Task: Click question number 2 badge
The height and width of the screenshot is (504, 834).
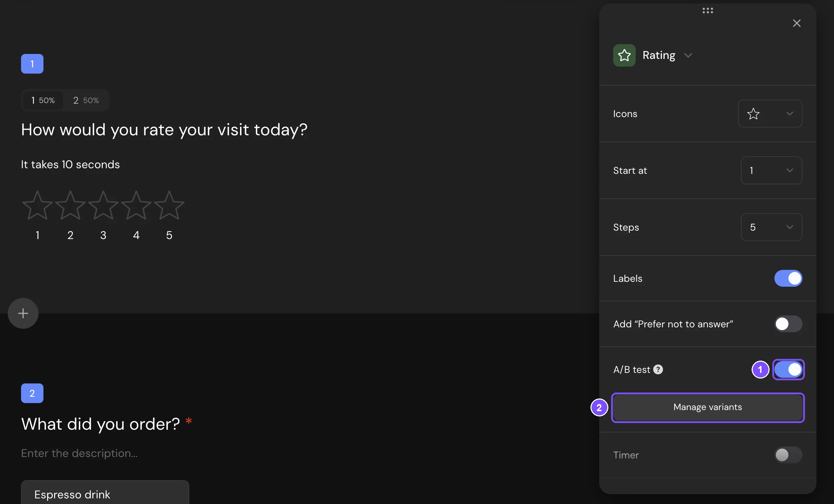Action: [x=32, y=393]
